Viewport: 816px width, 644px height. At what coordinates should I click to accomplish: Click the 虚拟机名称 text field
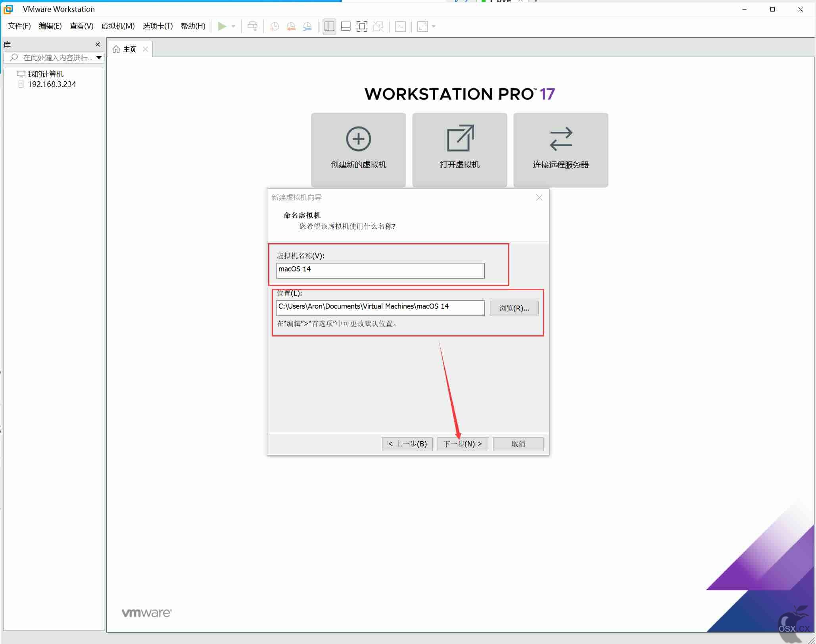coord(380,271)
